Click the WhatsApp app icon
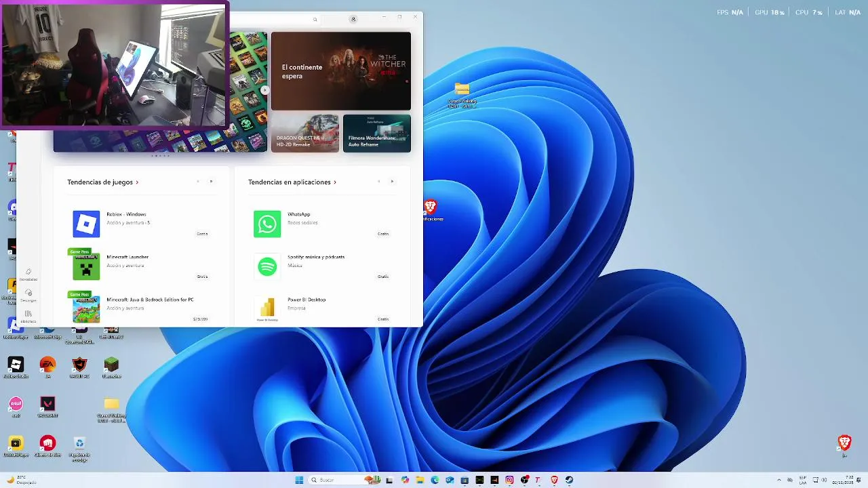The height and width of the screenshot is (488, 868). (267, 224)
